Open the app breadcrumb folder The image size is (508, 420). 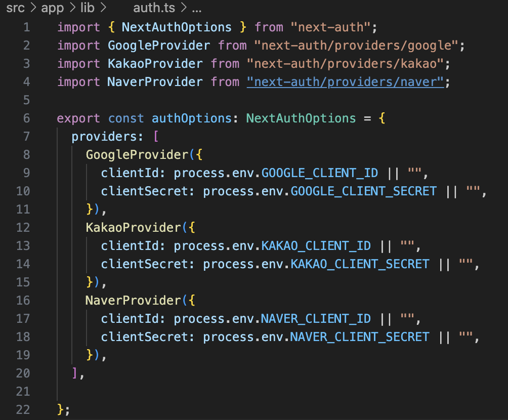coord(53,9)
